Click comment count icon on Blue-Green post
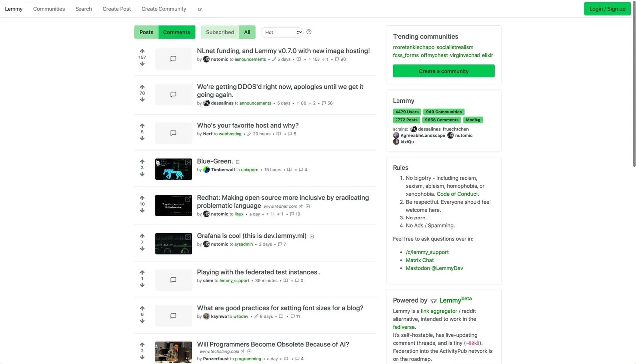636x364 pixels. (301, 170)
